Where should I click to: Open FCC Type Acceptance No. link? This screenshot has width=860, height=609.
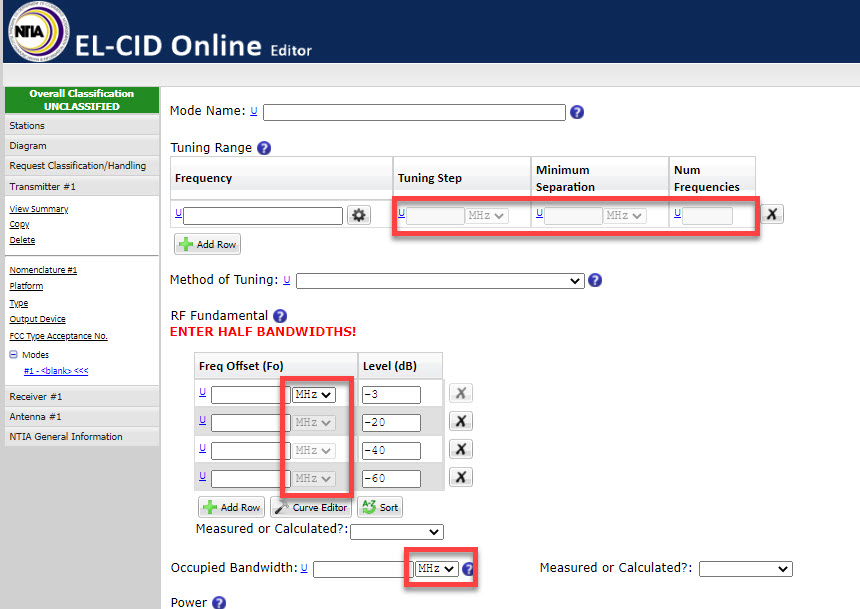click(58, 336)
